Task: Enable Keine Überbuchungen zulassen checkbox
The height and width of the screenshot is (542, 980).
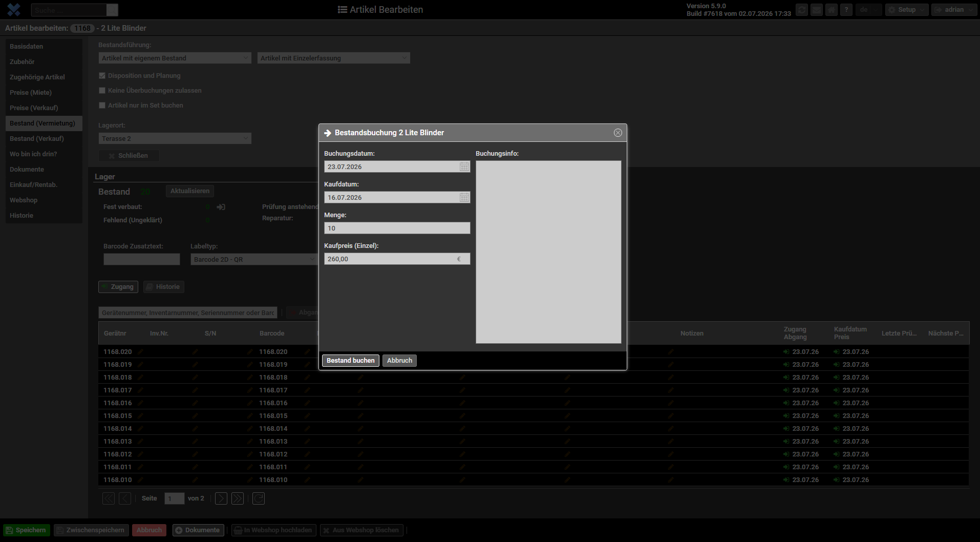Action: click(102, 91)
